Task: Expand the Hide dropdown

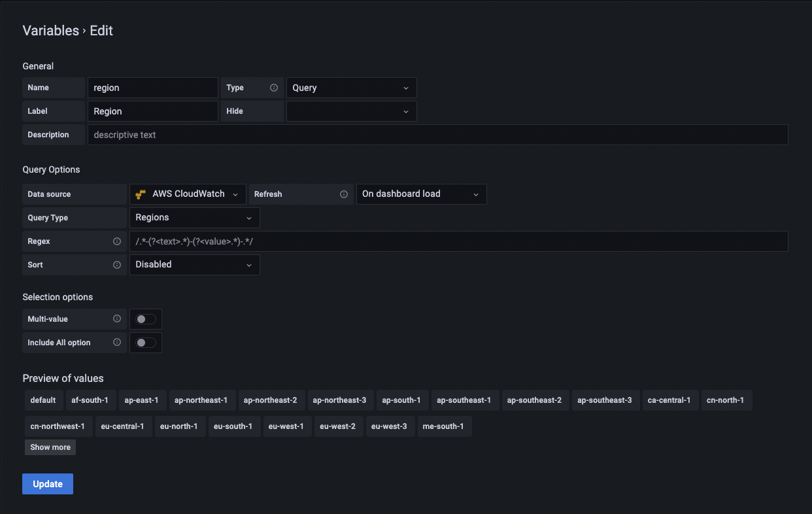Action: tap(351, 111)
